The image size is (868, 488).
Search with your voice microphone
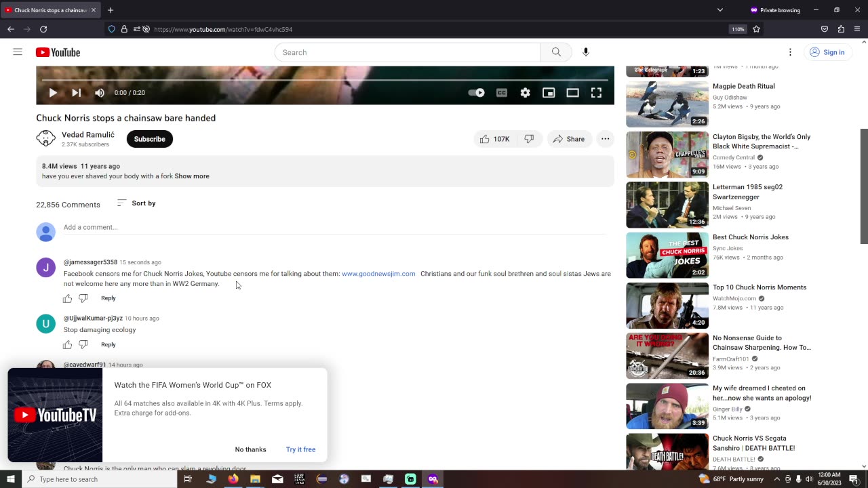click(586, 52)
